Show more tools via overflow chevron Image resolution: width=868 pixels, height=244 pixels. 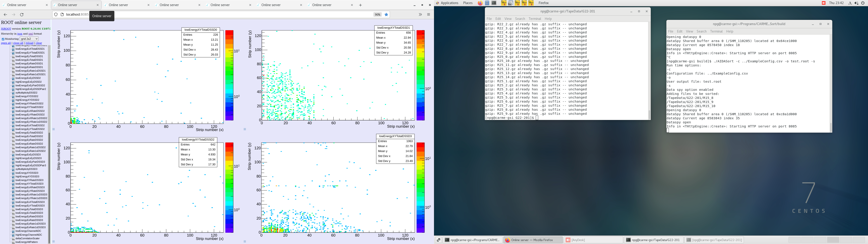(420, 14)
